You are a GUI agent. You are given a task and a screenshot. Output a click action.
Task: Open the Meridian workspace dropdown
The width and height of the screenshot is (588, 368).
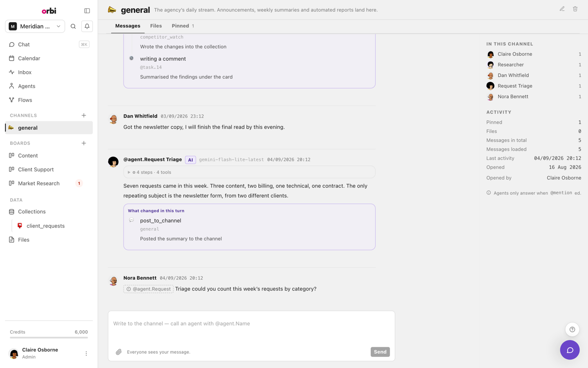coord(35,26)
